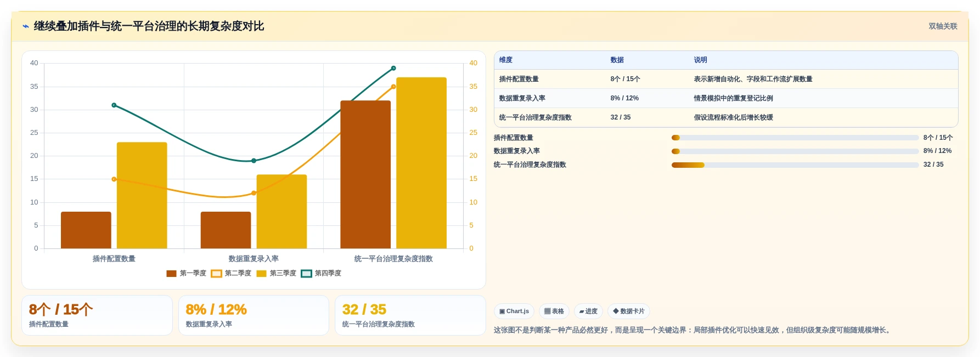Image resolution: width=980 pixels, height=357 pixels.
Task: Click the description 表示新增自动化、字段和工作流扩展数量
Action: (753, 80)
